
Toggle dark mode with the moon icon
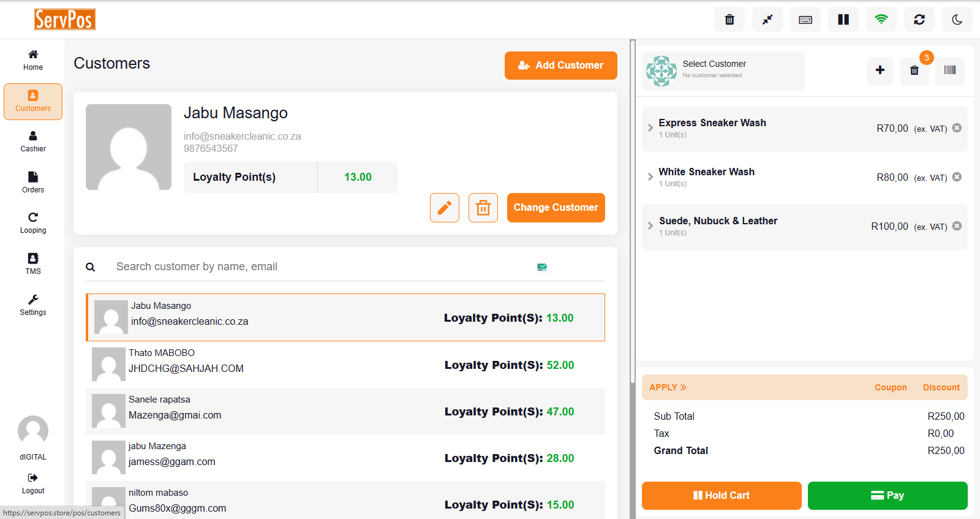point(957,20)
